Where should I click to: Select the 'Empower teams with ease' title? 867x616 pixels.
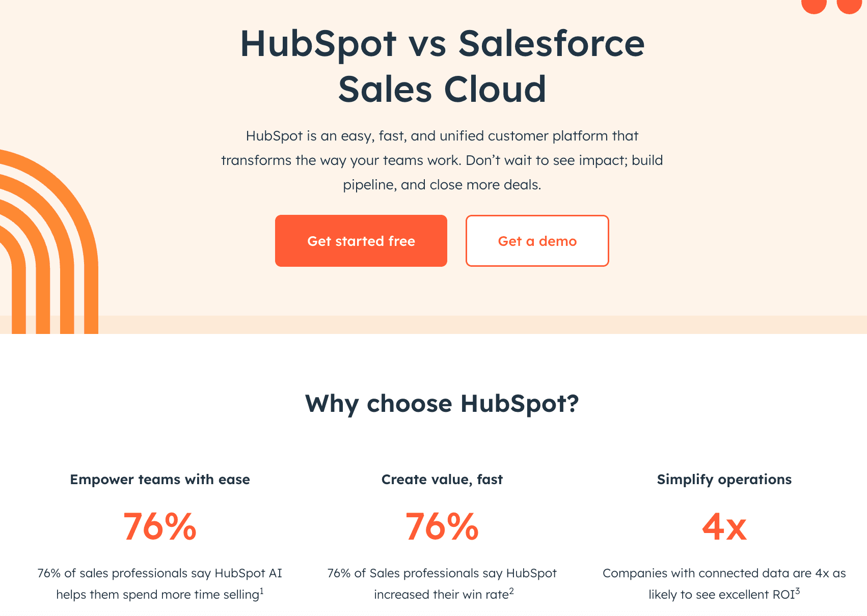160,480
